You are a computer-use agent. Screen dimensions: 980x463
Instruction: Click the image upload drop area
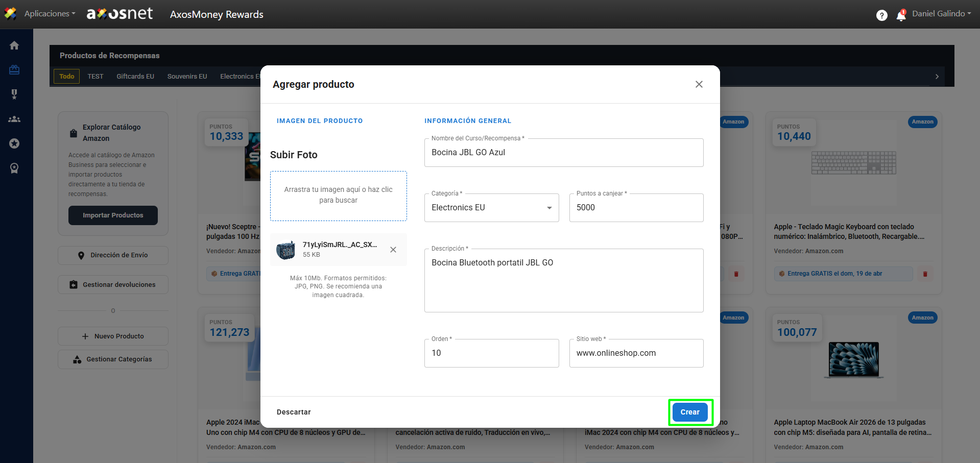(338, 196)
